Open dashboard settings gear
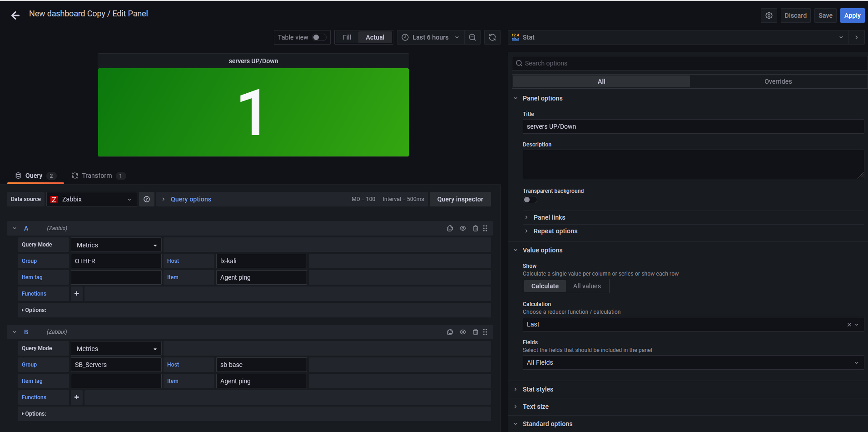 point(769,15)
